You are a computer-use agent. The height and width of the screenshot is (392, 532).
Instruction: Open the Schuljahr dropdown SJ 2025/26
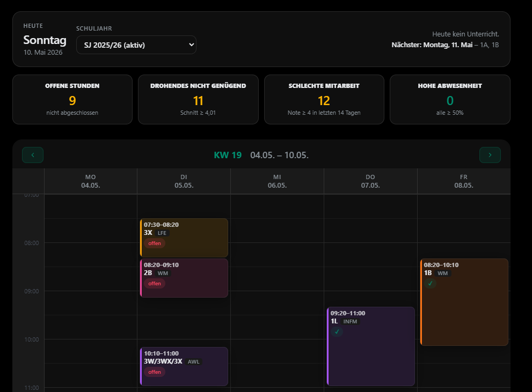136,45
